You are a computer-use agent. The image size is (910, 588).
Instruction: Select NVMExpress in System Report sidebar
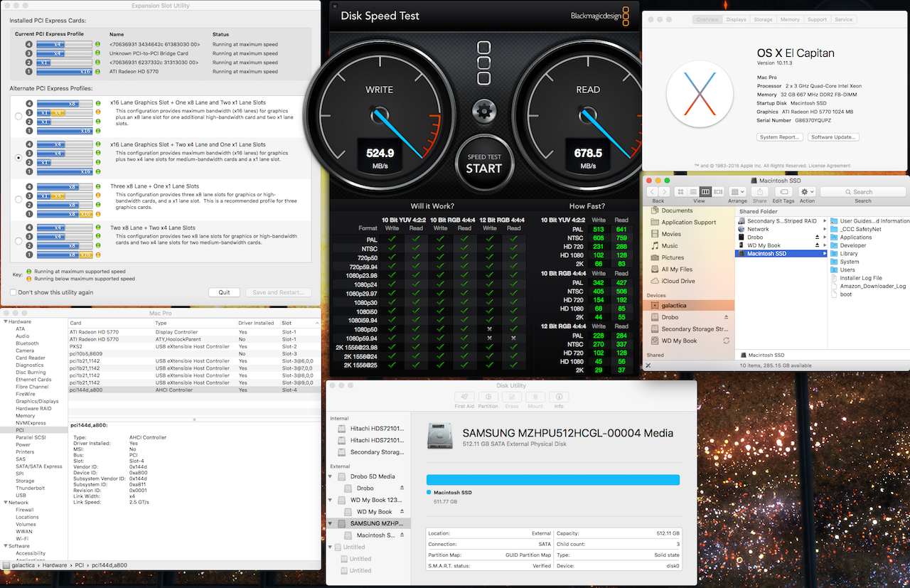[31, 423]
